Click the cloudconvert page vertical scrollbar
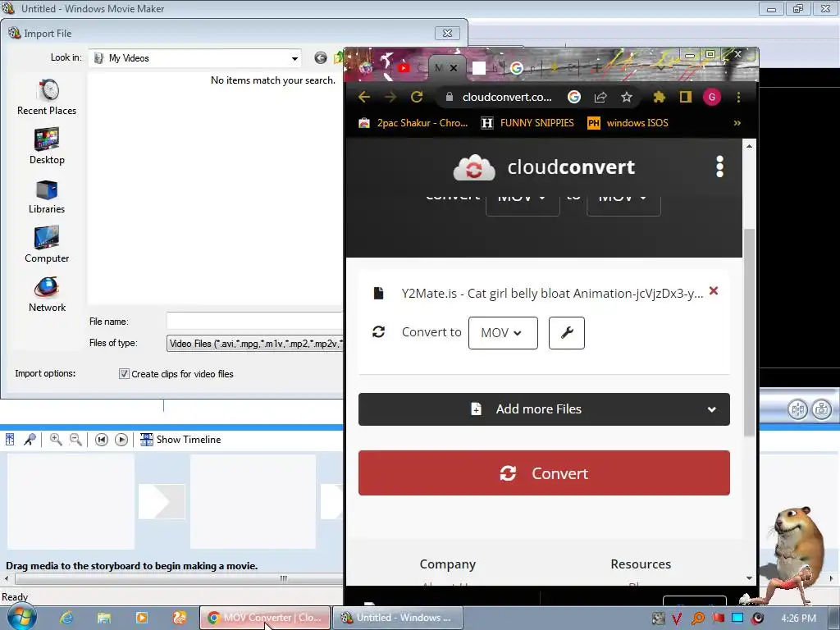840x630 pixels. [x=749, y=332]
